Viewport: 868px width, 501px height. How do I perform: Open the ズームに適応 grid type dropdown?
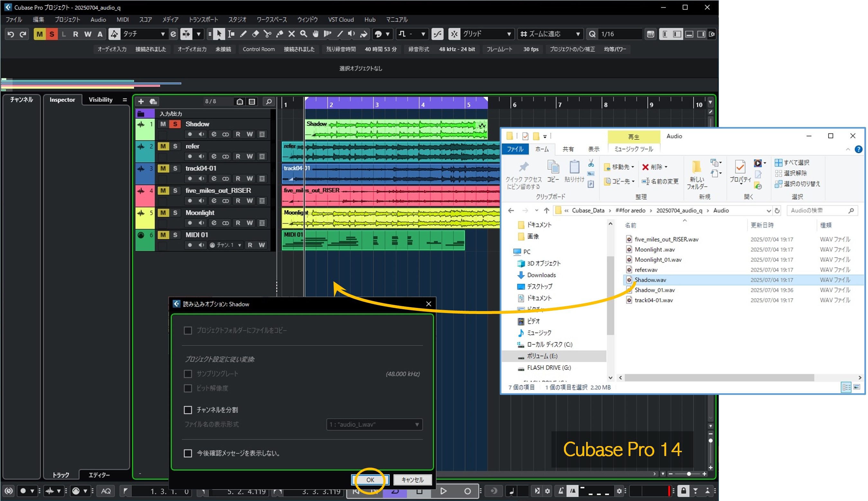[550, 34]
